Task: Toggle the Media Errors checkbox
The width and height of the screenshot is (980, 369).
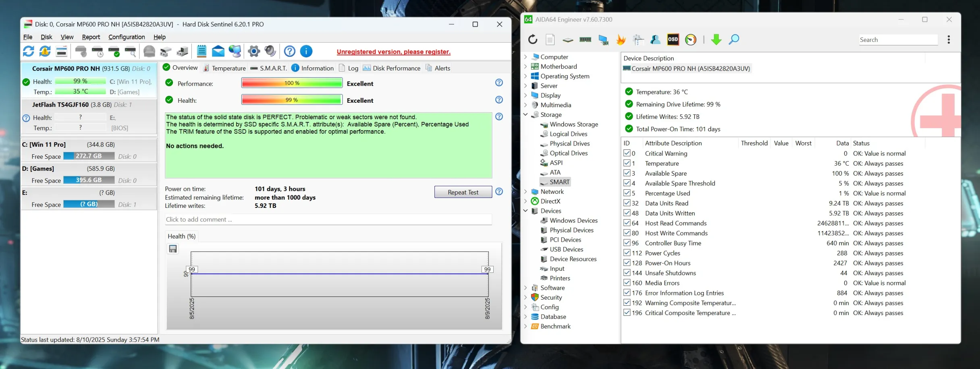Action: point(627,283)
